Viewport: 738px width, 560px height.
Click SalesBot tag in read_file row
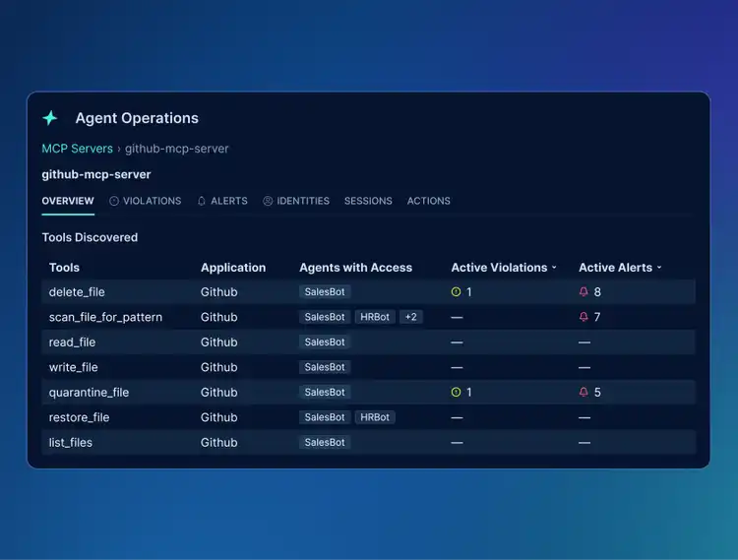click(325, 342)
